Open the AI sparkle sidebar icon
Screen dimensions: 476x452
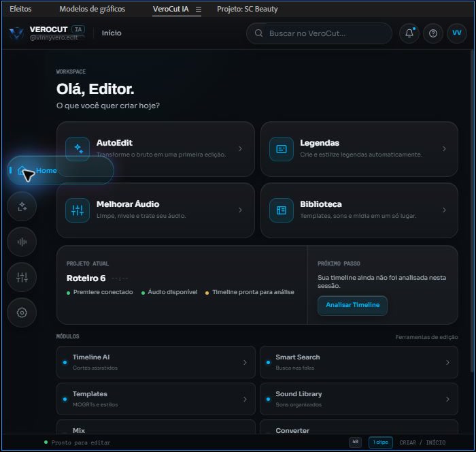pos(22,206)
